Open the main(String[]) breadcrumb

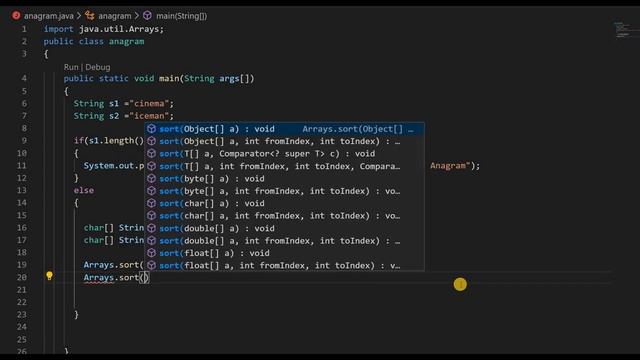click(x=182, y=16)
